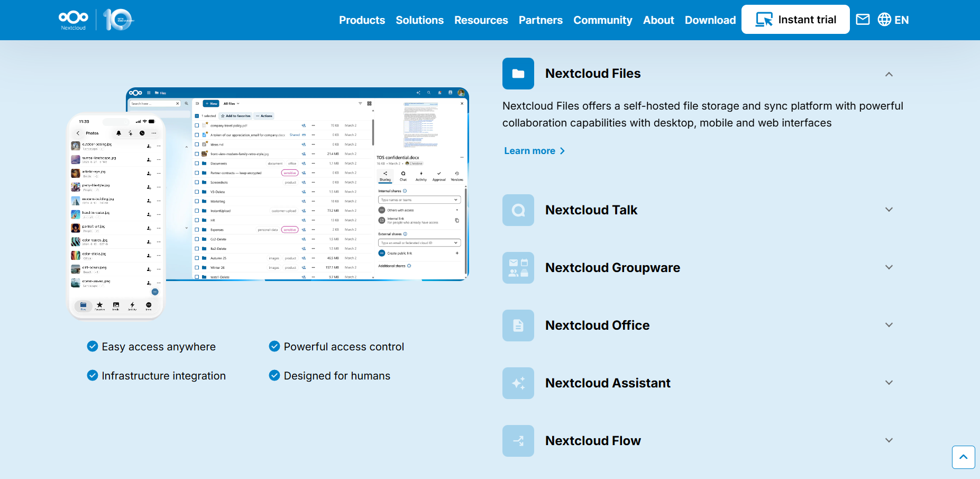The width and height of the screenshot is (980, 479).
Task: Expand the Nextcloud Talk section
Action: click(x=889, y=210)
